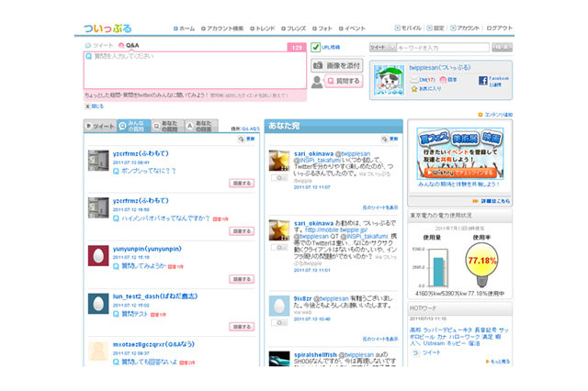Click 回答する on the 質問テスト question
Viewport: 588px width, 391px height.
pos(242,327)
